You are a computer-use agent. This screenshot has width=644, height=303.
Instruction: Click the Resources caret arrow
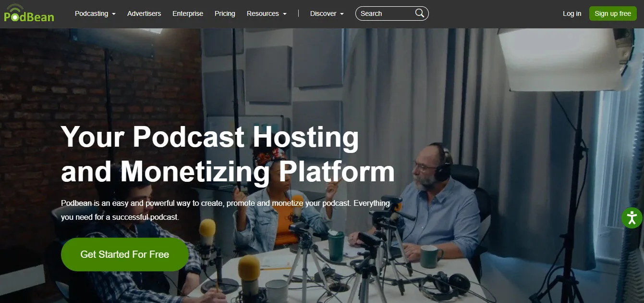point(285,14)
